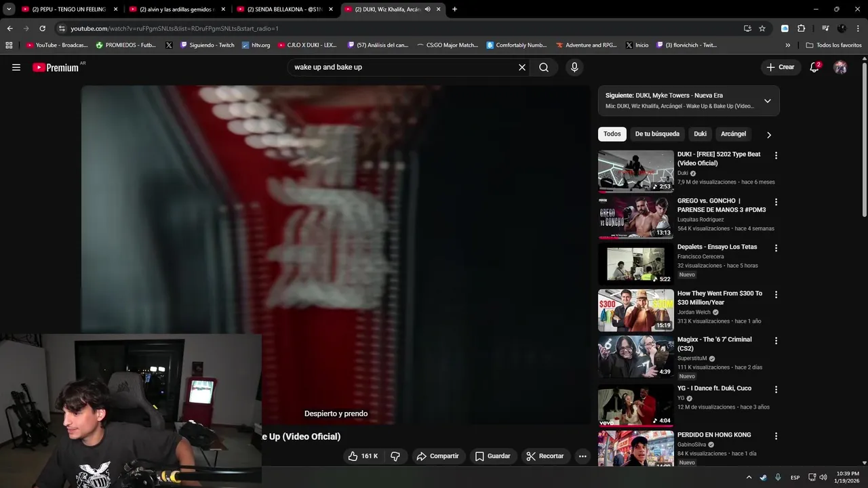Switch the ESP keyboard language indicator
This screenshot has width=868, height=488.
pos(795,477)
